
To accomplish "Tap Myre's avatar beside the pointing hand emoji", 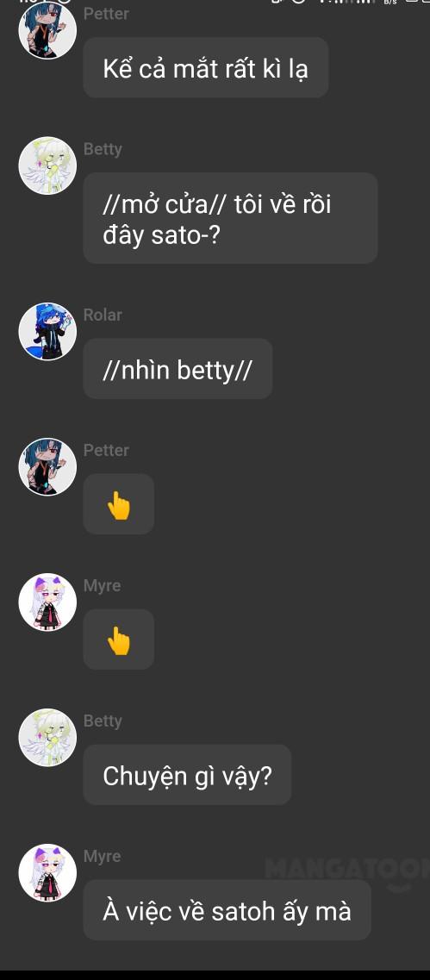I will [x=47, y=602].
